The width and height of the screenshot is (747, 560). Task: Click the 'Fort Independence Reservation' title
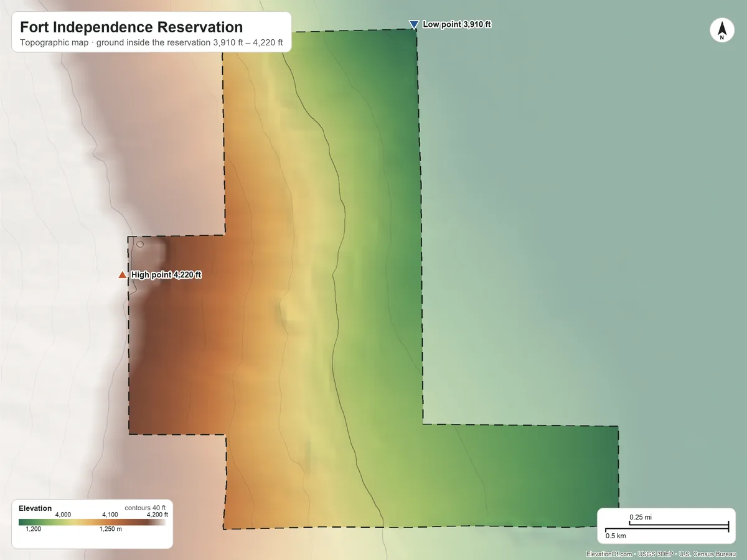click(131, 27)
